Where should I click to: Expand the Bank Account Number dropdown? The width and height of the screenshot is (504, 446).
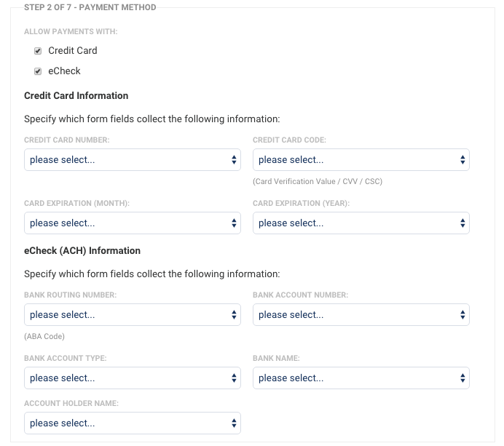click(361, 315)
